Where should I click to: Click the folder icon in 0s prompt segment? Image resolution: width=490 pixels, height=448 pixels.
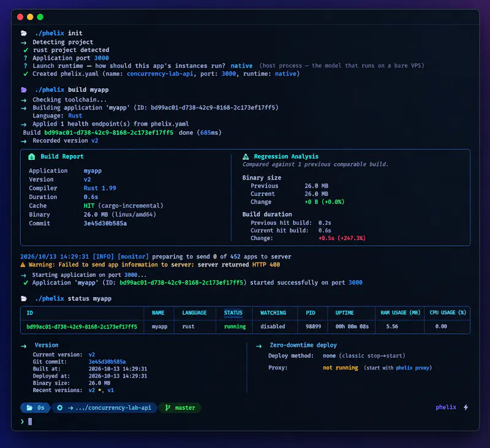[29, 408]
